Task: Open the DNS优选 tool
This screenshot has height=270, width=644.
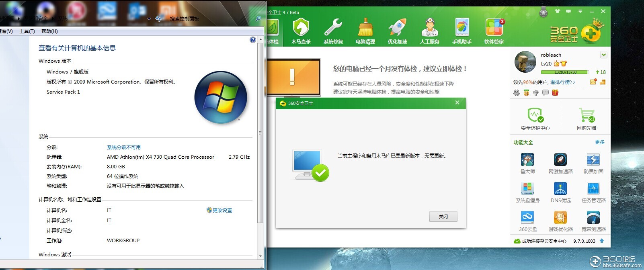Action: (560, 192)
